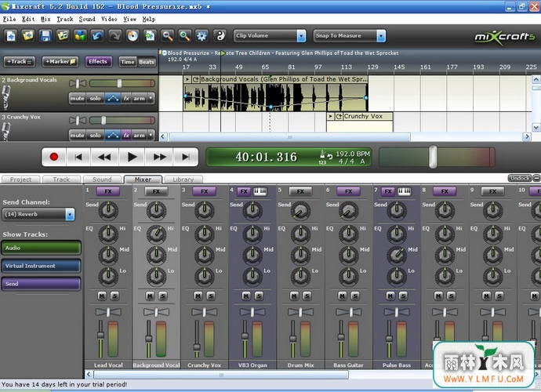This screenshot has height=392, width=541.
Task: Open the File menu
Action: [9, 19]
